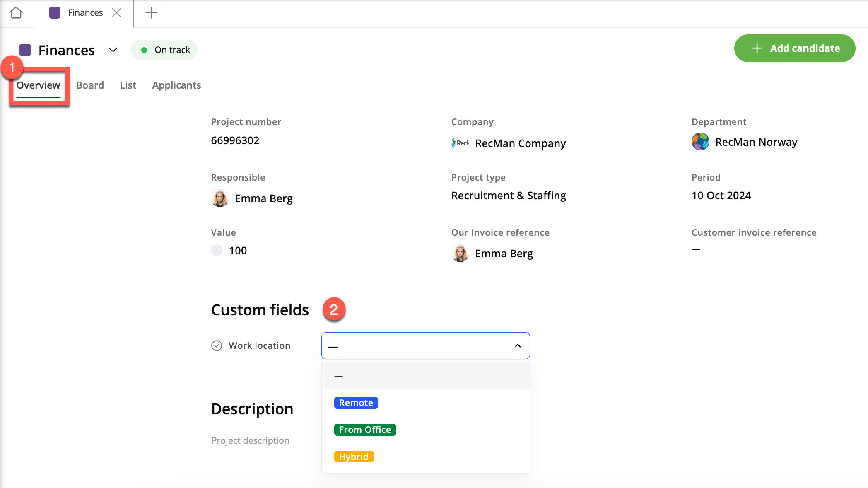Click the purple Finances project color square
Image resolution: width=868 pixels, height=488 pixels.
click(25, 50)
